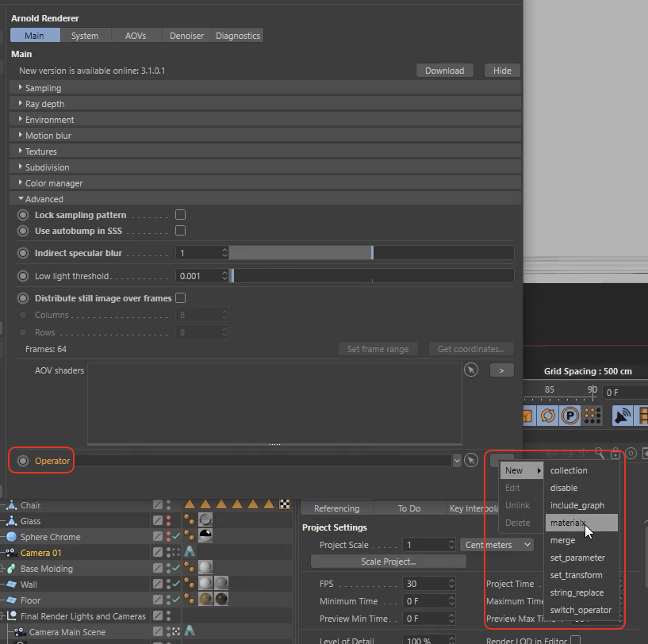Screen dimensions: 648x644
Task: Click the Sphere Chrome sphere icon
Action: pos(12,536)
